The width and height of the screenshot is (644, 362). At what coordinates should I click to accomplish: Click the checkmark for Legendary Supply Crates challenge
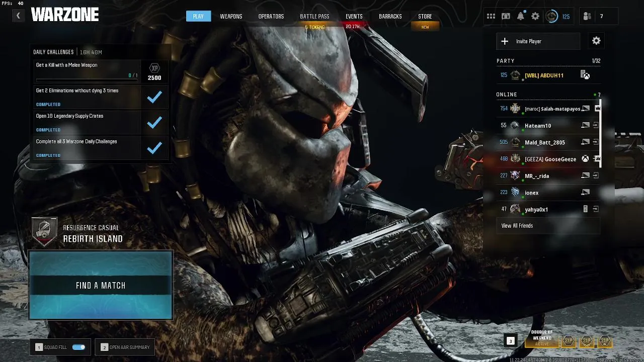[154, 123]
